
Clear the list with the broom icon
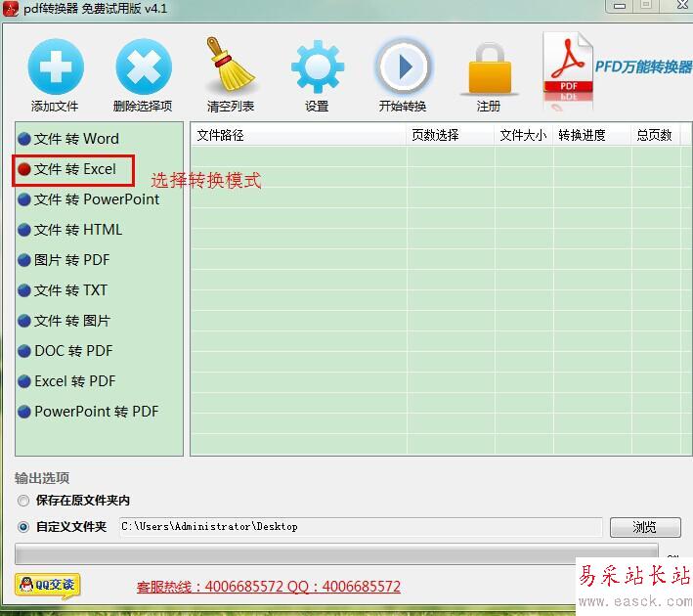point(231,66)
